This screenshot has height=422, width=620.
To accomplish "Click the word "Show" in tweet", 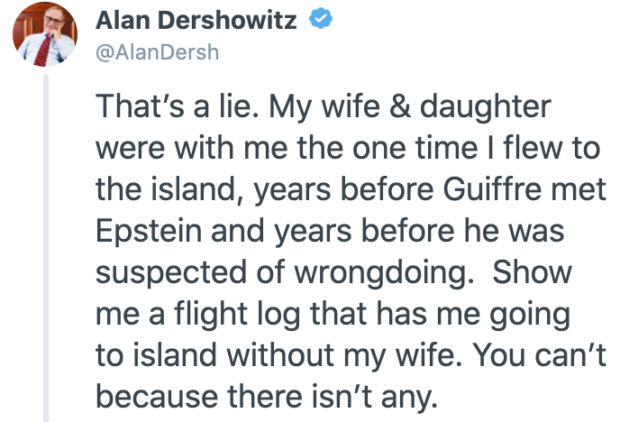I will click(532, 273).
